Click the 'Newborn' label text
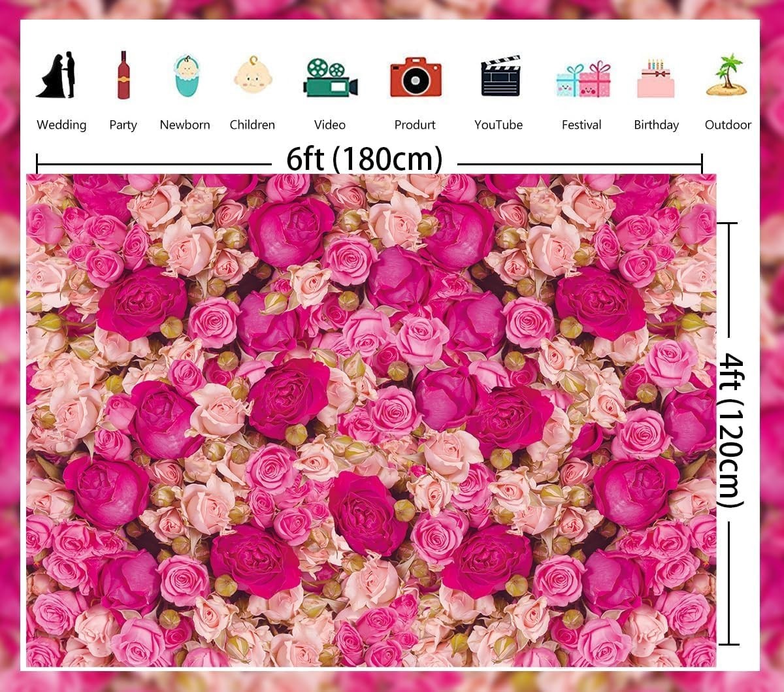The image size is (784, 692). pos(185,125)
